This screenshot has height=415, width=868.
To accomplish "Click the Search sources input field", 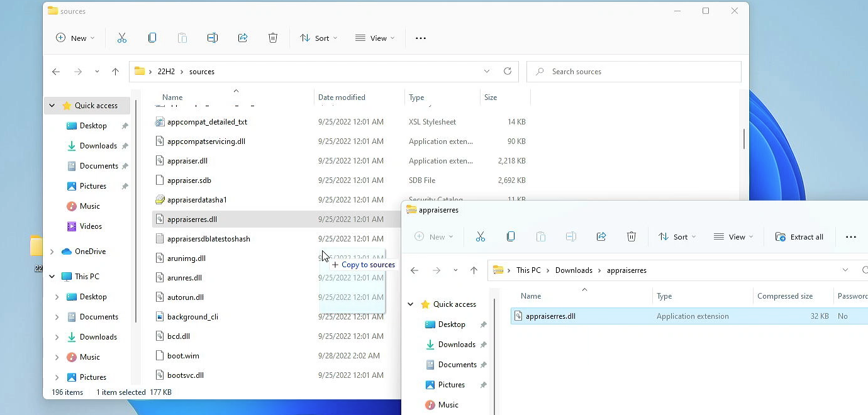I will (x=633, y=71).
